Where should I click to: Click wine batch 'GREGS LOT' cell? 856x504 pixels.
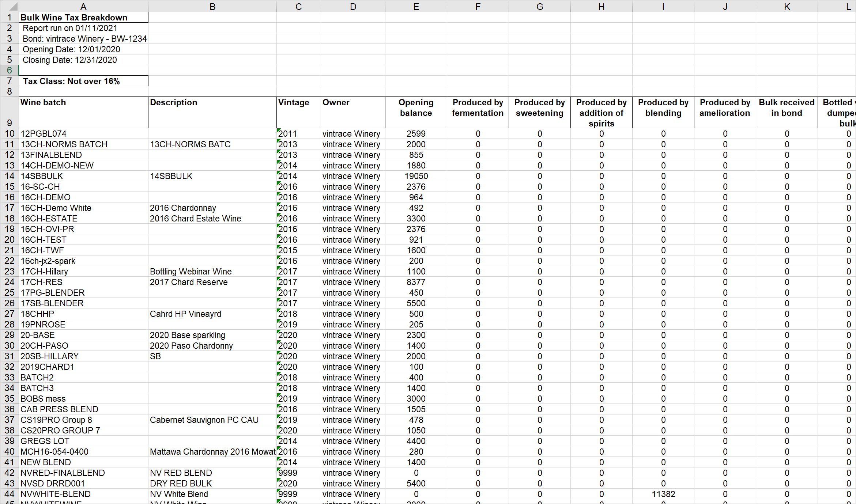pyautogui.click(x=83, y=441)
